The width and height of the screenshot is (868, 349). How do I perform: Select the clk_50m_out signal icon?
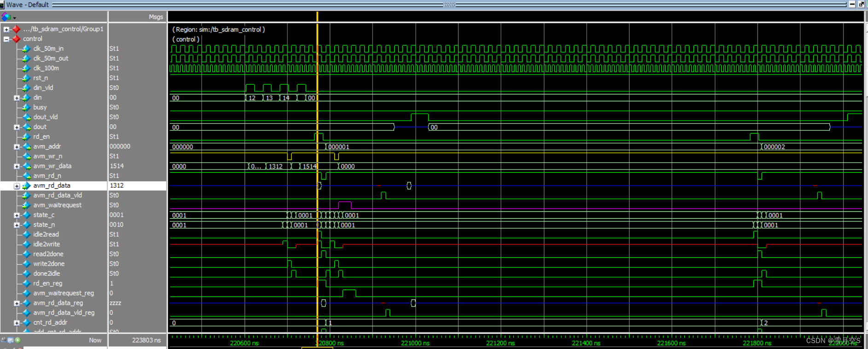pyautogui.click(x=26, y=58)
